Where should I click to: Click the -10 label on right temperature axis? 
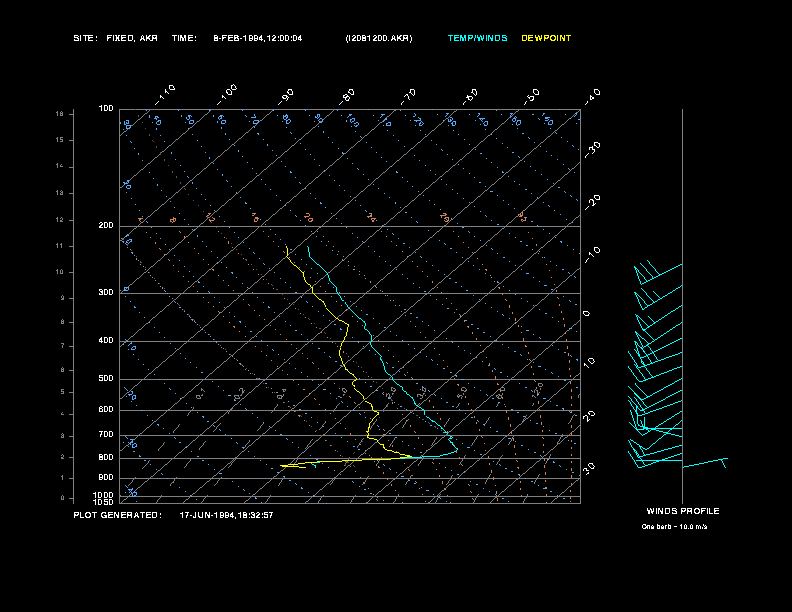click(x=592, y=254)
